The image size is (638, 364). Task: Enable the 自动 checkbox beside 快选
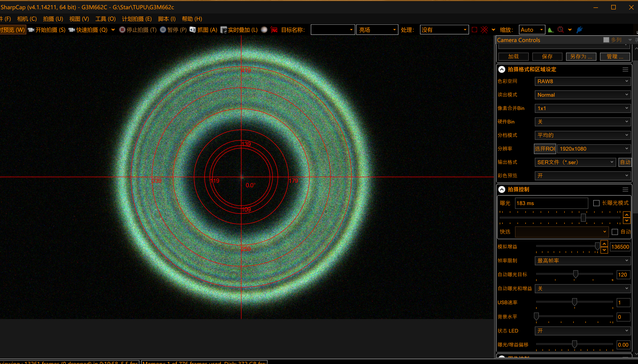(x=615, y=232)
